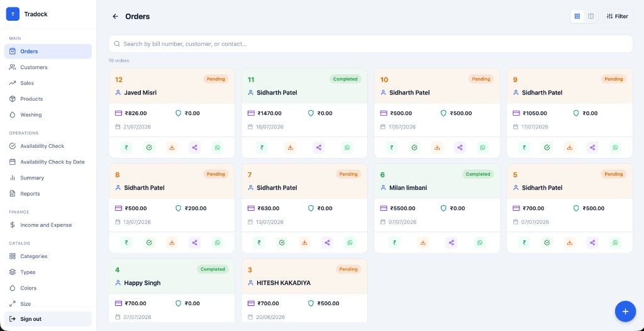The height and width of the screenshot is (331, 644).
Task: Download the bill for order 7
Action: 304,243
